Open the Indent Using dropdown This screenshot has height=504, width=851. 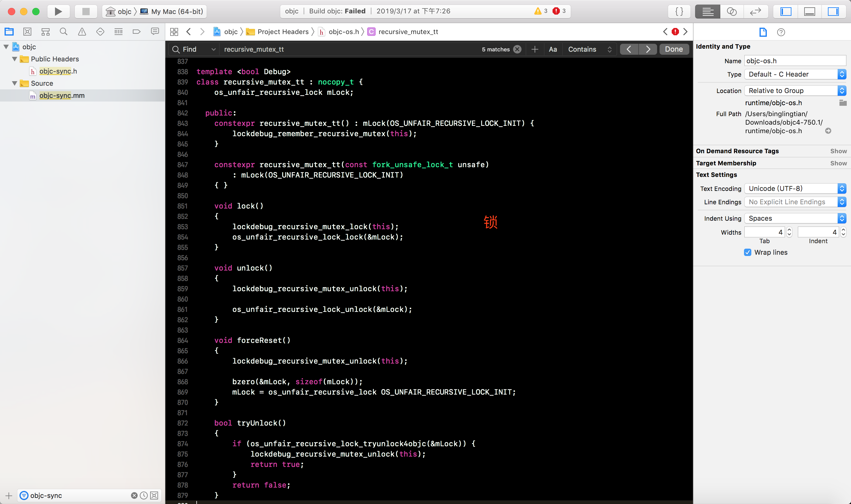[795, 218]
